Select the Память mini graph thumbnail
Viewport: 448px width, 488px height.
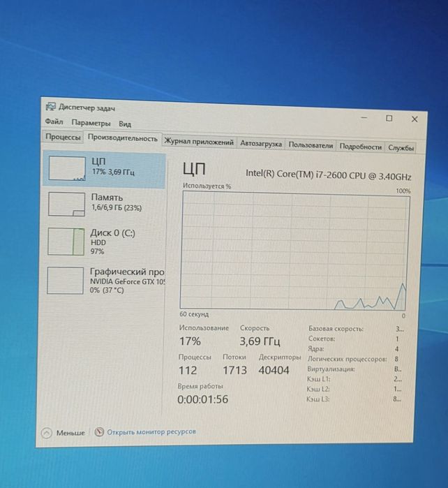tap(66, 204)
